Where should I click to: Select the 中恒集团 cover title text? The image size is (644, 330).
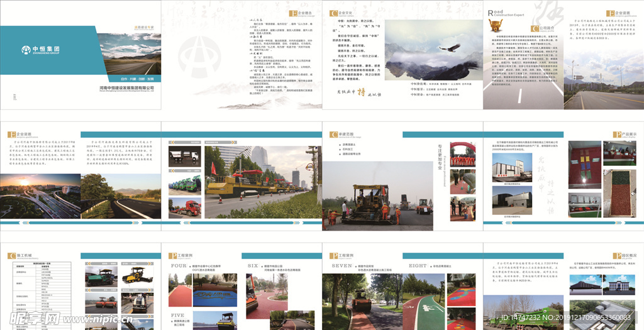point(47,49)
